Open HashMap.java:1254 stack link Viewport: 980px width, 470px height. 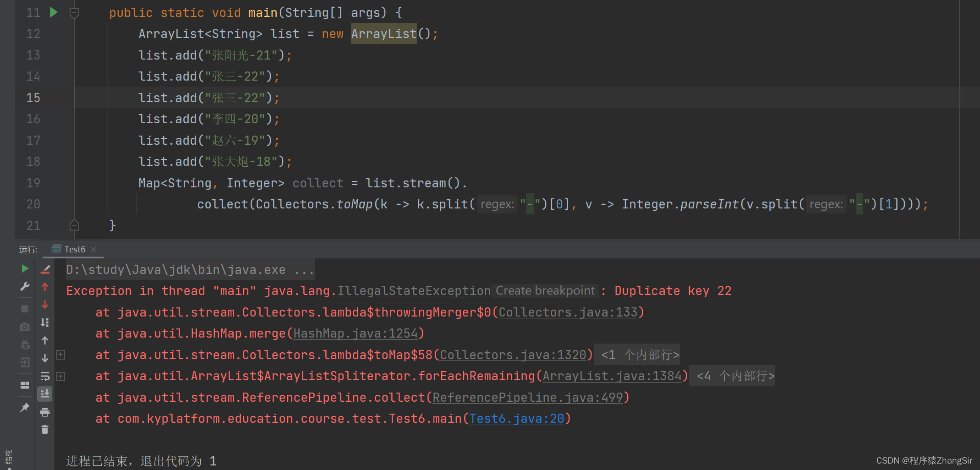coord(356,333)
